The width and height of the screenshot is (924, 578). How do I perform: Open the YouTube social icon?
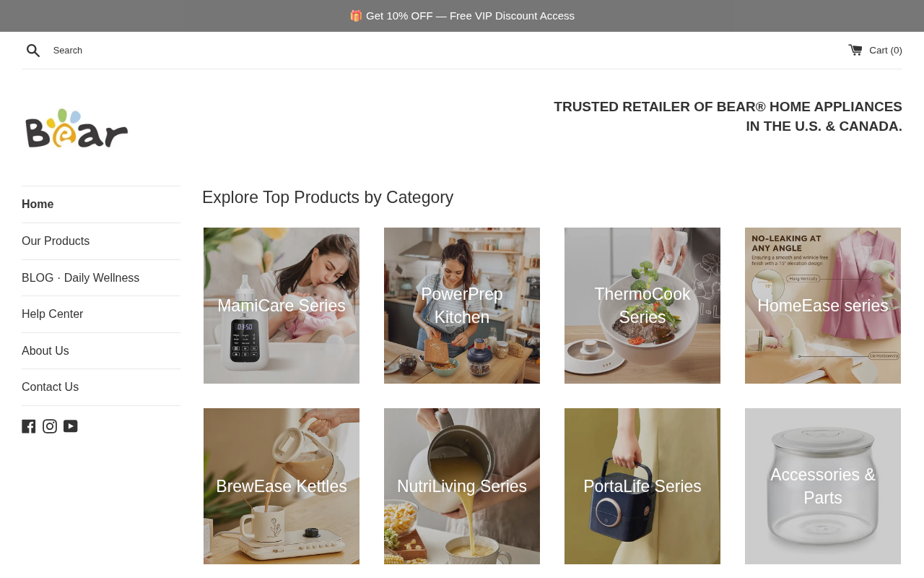click(x=71, y=426)
